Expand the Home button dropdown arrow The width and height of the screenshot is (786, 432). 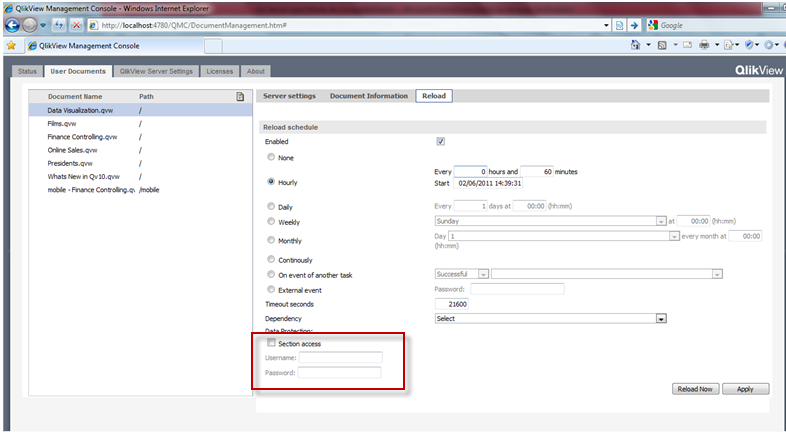click(648, 45)
